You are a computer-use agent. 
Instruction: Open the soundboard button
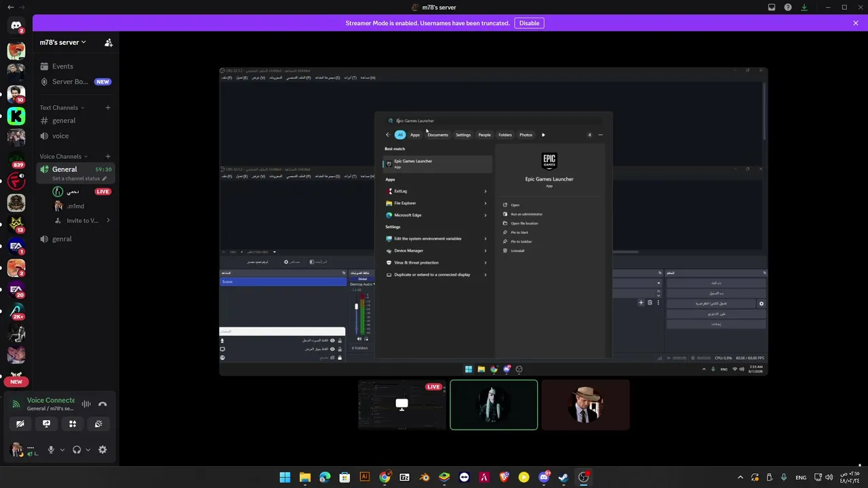pos(98,424)
